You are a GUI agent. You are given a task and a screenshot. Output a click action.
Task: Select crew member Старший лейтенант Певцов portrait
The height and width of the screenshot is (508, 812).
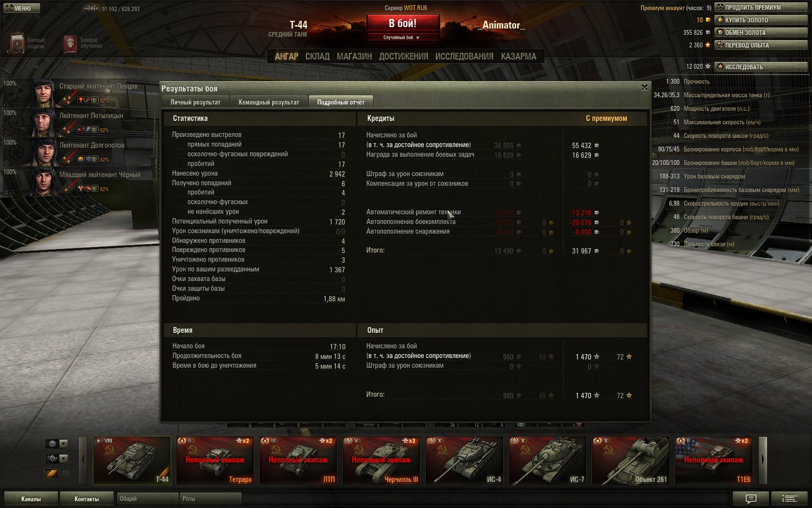(x=44, y=92)
